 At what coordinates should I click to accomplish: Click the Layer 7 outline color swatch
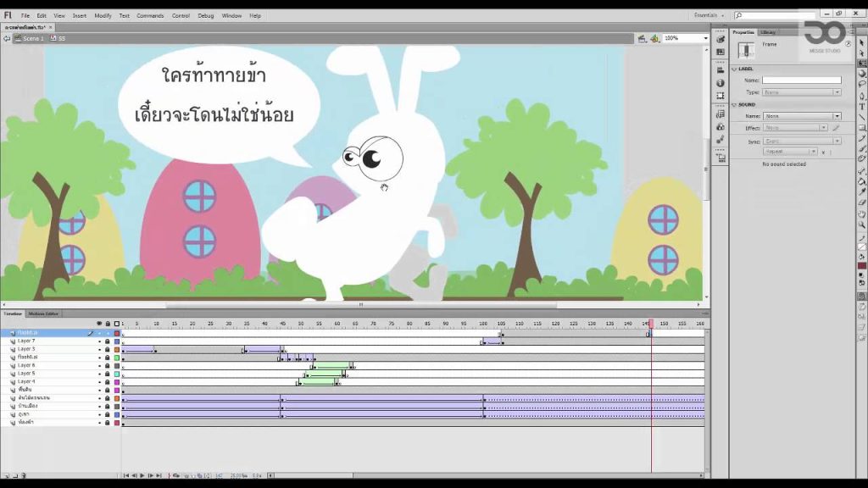point(117,341)
